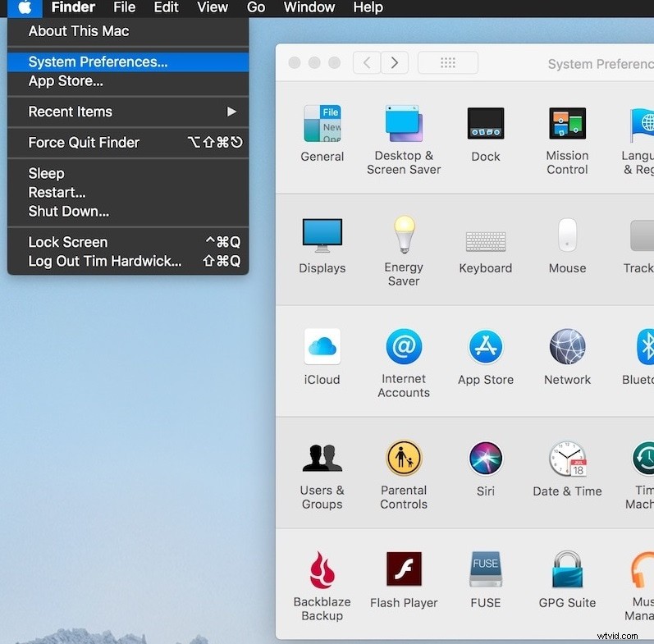The width and height of the screenshot is (654, 644).
Task: Open the Go menu
Action: (256, 7)
